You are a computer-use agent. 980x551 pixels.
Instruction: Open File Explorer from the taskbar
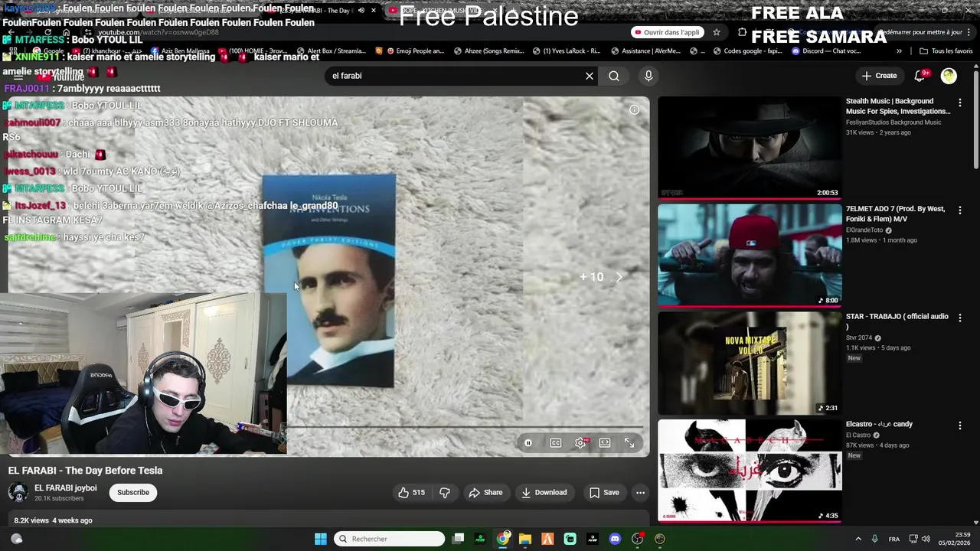(525, 539)
